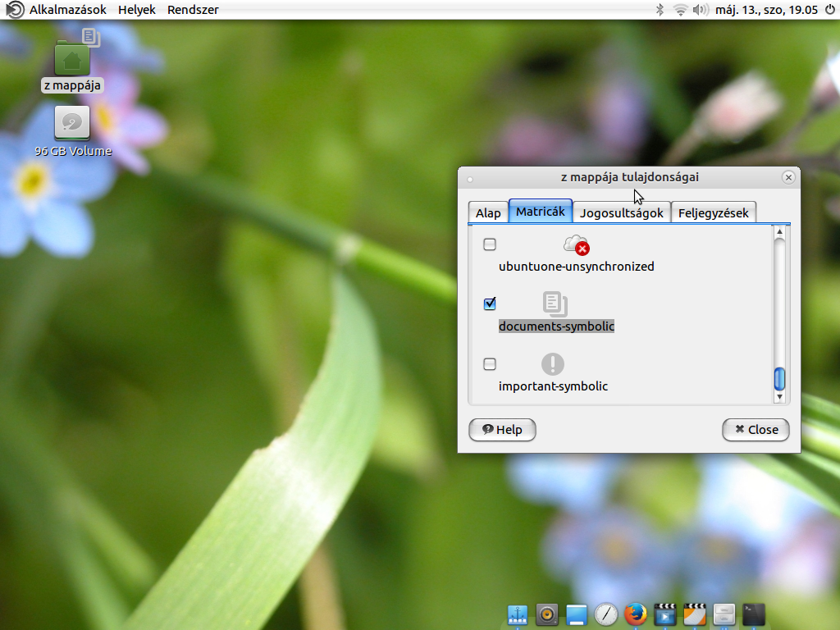Close properties window via title bar X
The height and width of the screenshot is (630, 840).
tap(788, 177)
